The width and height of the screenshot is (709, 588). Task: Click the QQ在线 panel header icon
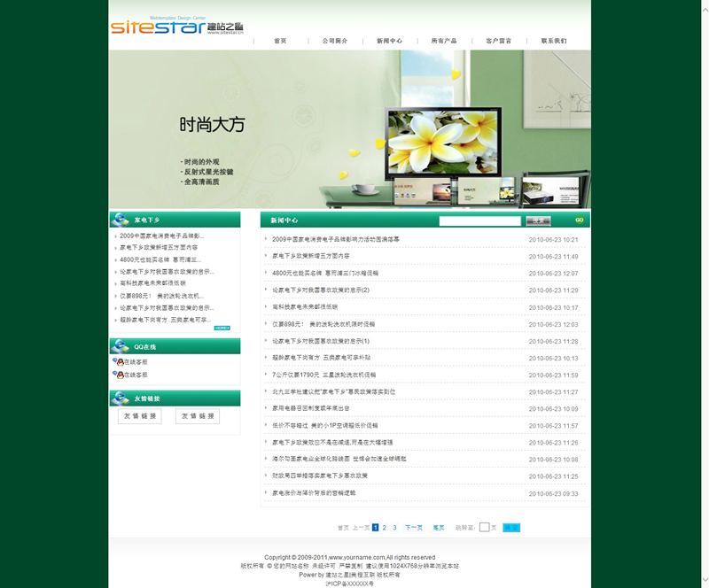coord(121,347)
